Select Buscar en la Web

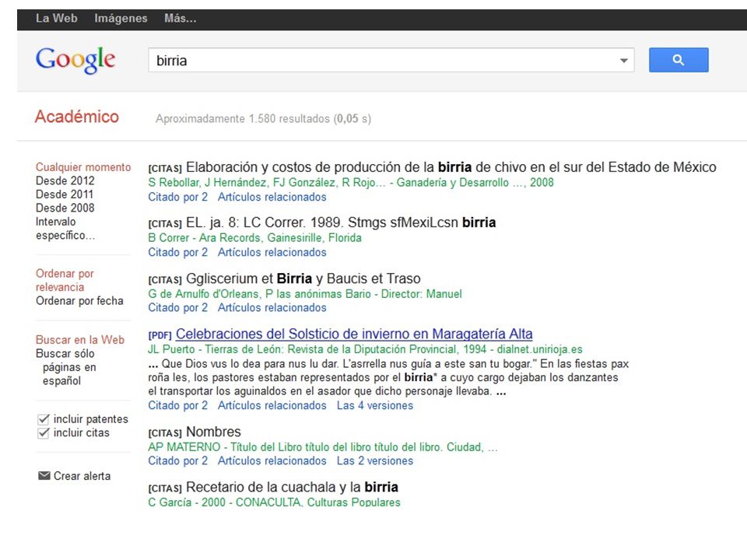[79, 340]
